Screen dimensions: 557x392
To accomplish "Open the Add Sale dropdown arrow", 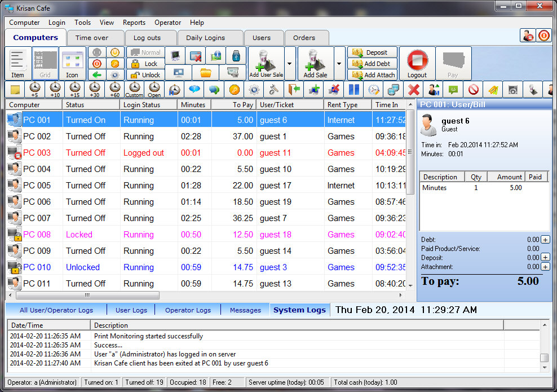I will click(339, 64).
